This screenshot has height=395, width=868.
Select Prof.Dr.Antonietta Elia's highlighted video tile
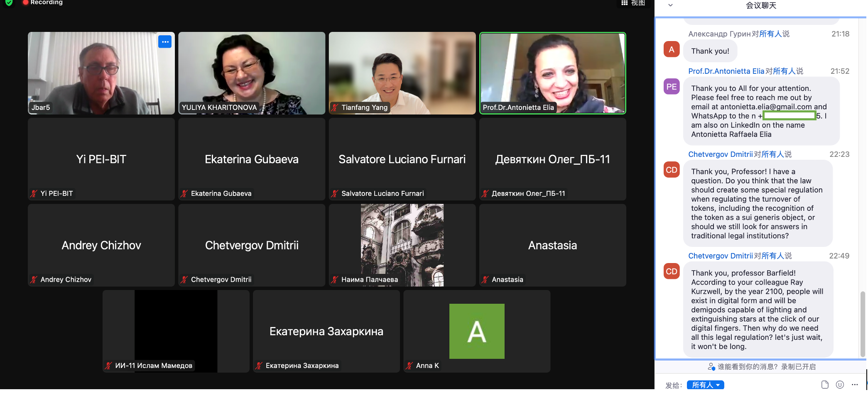(x=552, y=73)
